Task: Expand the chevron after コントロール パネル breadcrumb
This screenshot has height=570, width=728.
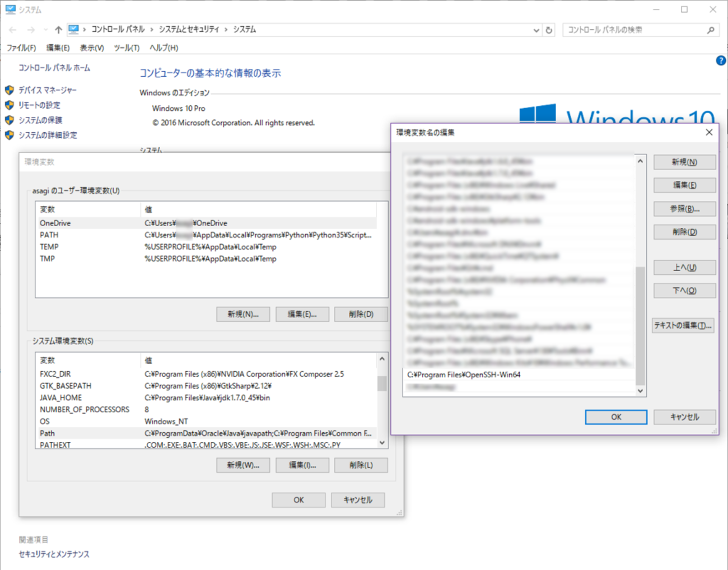Action: coord(152,30)
